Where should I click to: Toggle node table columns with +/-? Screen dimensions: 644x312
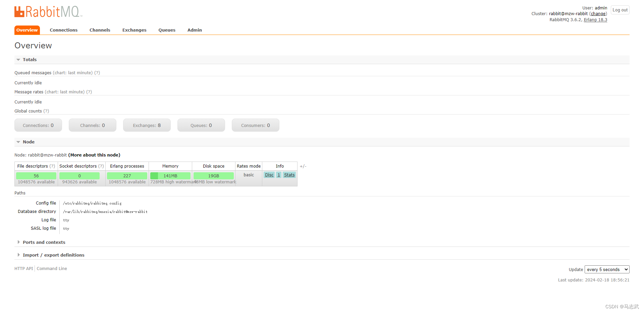303,166
